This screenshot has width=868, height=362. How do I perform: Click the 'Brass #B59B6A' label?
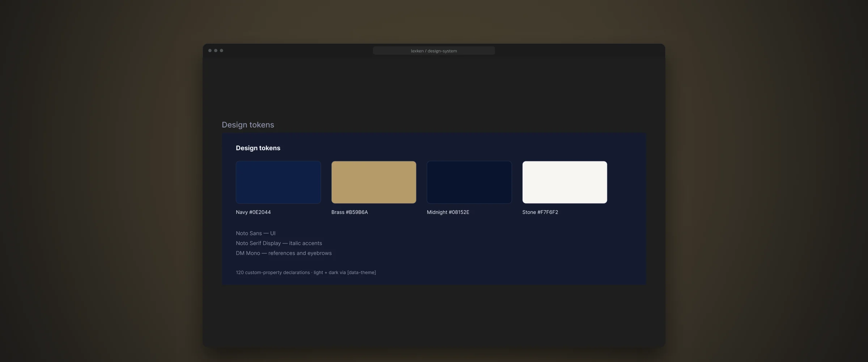349,212
